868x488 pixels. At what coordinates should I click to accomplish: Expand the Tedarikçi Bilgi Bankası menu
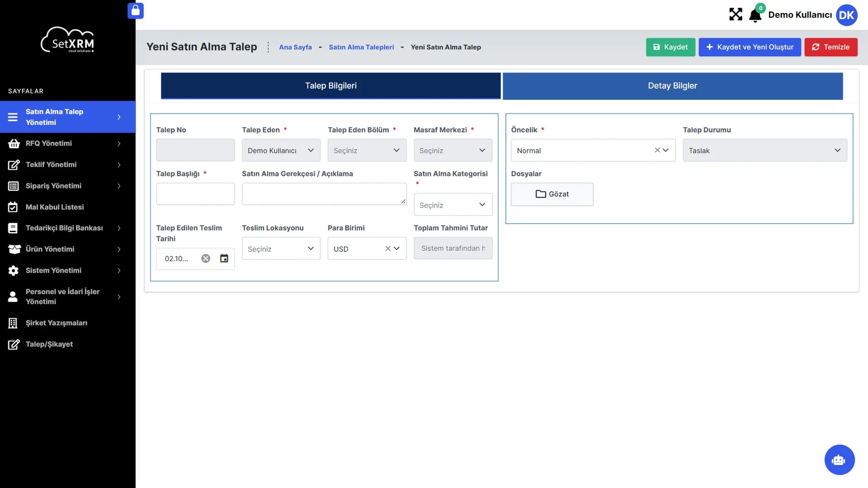[x=68, y=228]
